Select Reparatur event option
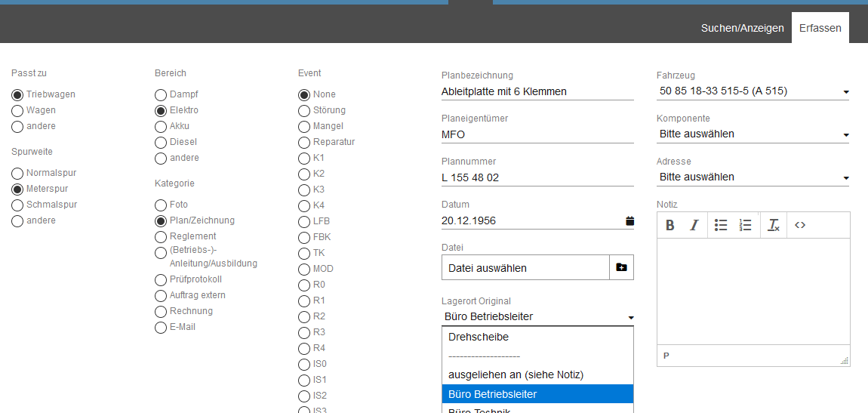The image size is (868, 413). (x=304, y=142)
